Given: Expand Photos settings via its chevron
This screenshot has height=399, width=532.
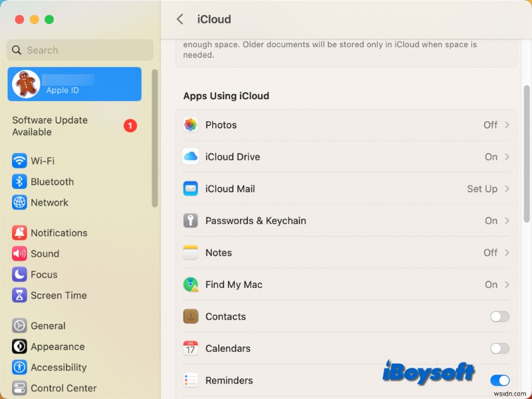Looking at the screenshot, I should tap(507, 125).
